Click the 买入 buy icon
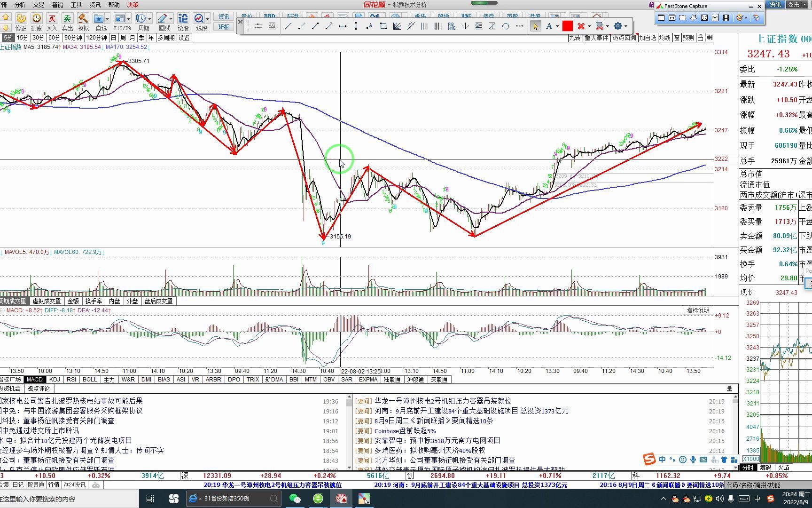This screenshot has height=508, width=812. pos(52,18)
